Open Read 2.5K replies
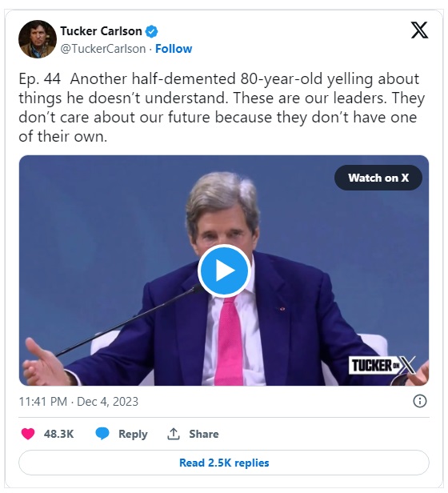 (x=224, y=463)
